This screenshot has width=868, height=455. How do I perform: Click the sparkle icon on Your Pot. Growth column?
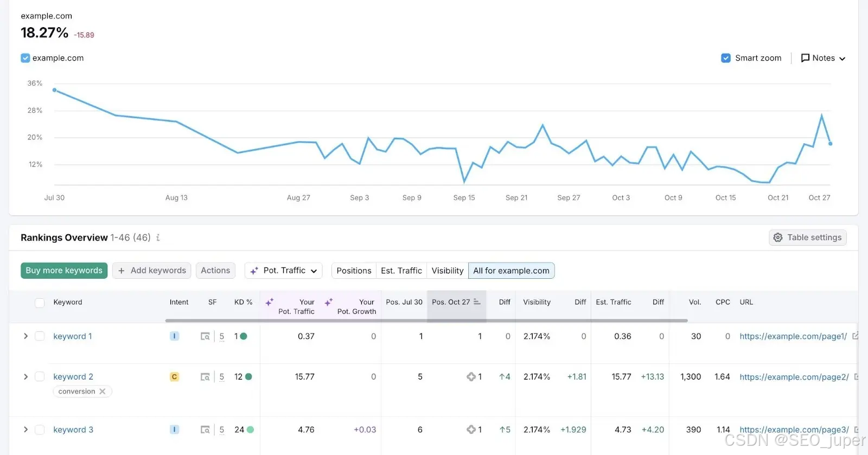coord(328,302)
